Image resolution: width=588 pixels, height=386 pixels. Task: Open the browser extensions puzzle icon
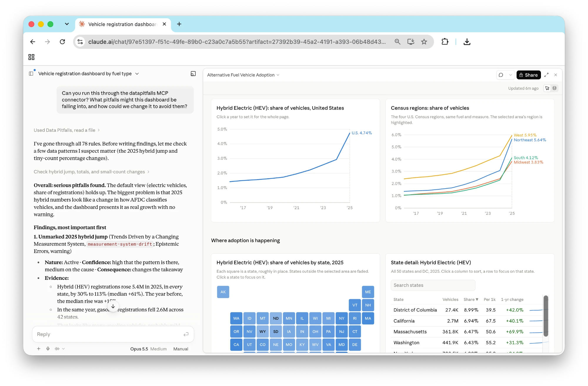(x=445, y=42)
